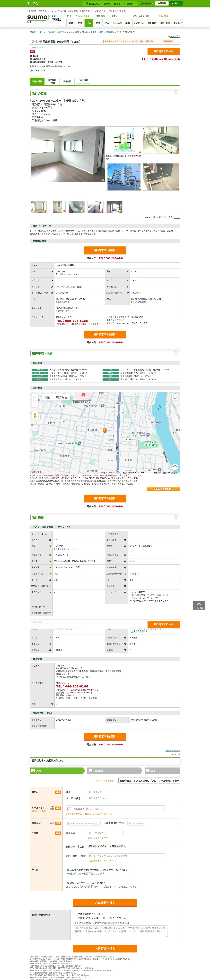The width and height of the screenshot is (210, 980).
Task: Focus the 姓名 input field
Action: (114, 792)
